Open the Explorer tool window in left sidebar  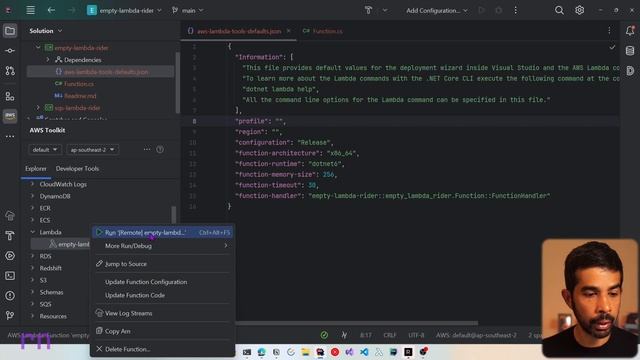(x=10, y=31)
